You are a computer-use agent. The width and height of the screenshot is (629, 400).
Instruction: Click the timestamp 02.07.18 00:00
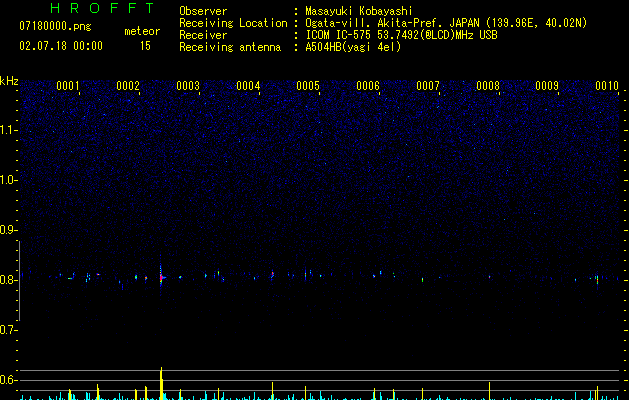[x=61, y=46]
